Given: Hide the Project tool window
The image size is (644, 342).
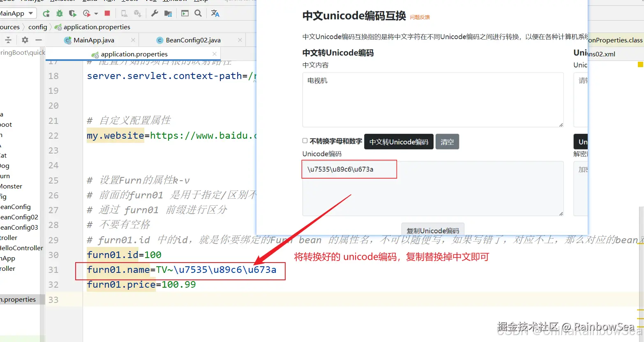Looking at the screenshot, I should 39,40.
